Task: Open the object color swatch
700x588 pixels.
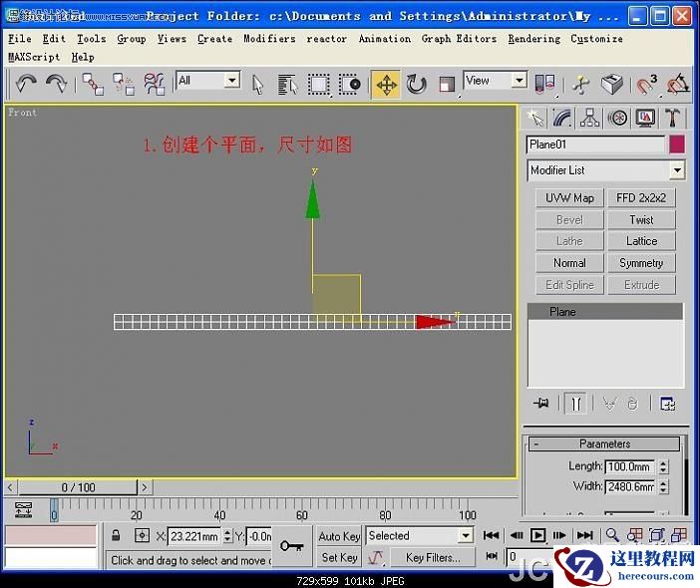Action: tap(677, 145)
